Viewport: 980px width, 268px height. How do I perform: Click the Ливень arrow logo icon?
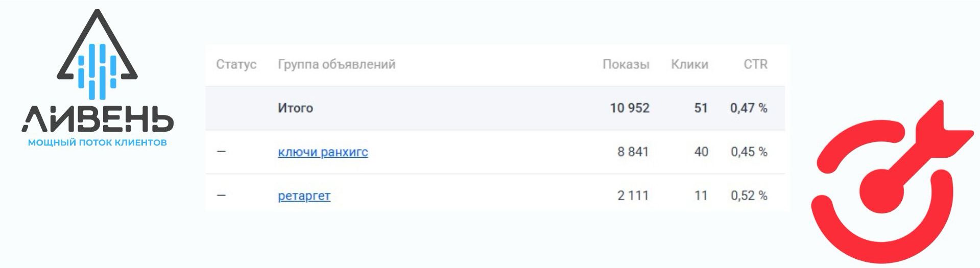point(97,56)
